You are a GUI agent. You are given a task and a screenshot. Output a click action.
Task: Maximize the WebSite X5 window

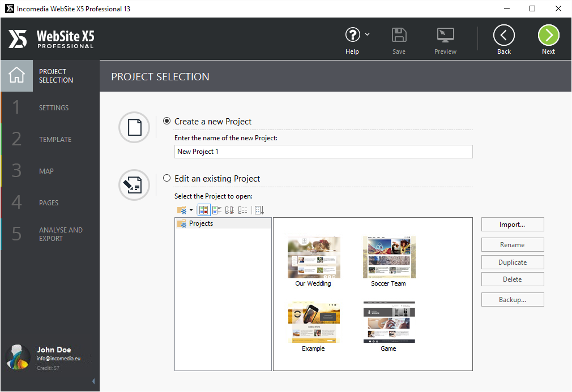point(532,8)
